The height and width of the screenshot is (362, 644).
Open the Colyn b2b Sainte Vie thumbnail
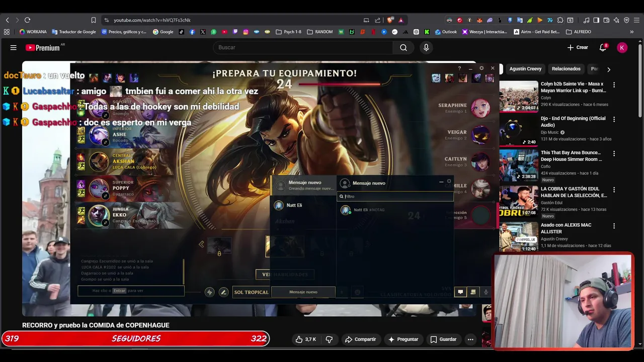click(518, 96)
